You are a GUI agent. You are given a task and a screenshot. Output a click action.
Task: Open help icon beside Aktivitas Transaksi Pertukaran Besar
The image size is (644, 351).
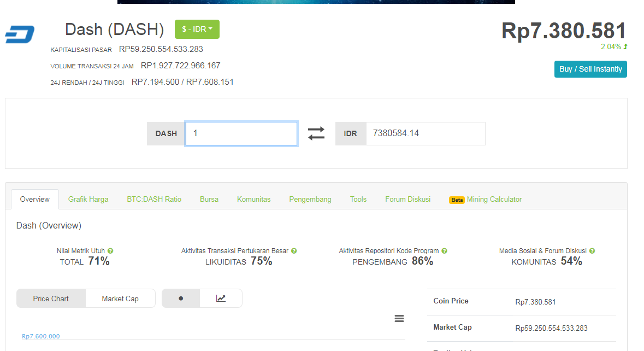point(294,251)
